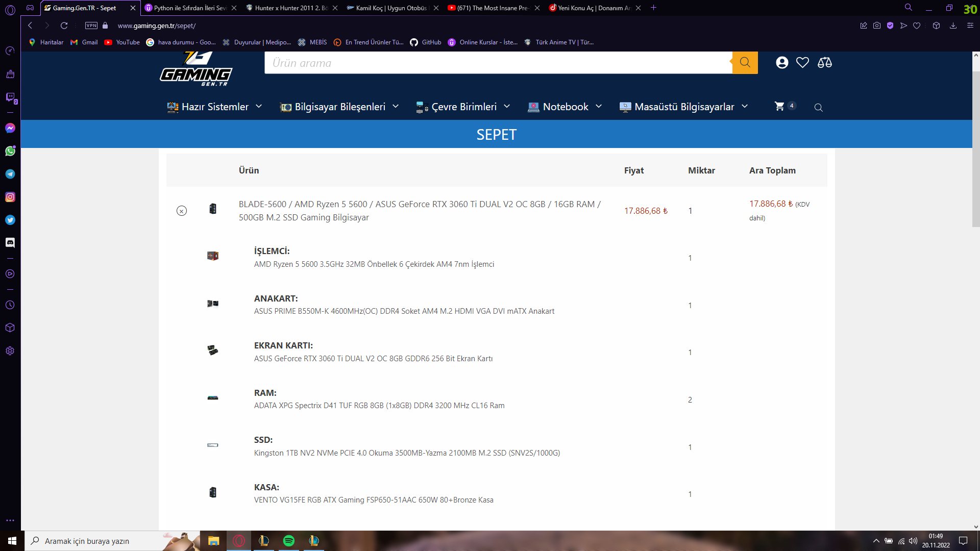Switch to the Kamil Koç browser tab
The image size is (980, 551).
click(390, 8)
